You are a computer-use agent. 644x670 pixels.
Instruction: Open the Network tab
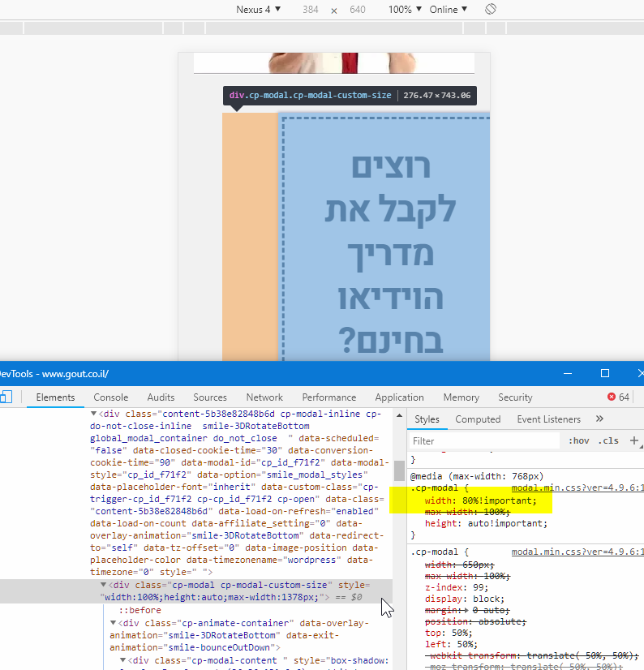pyautogui.click(x=264, y=397)
